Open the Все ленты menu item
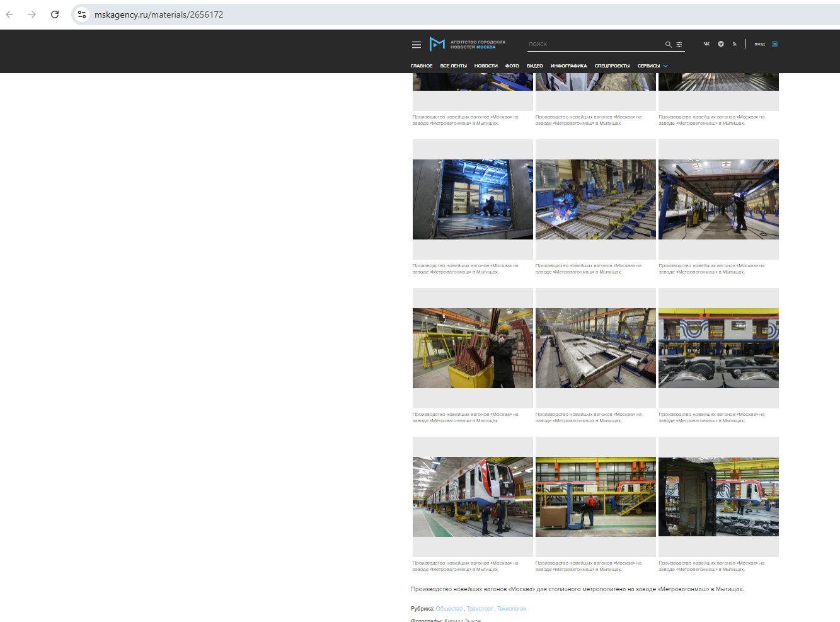Screen dimensions: 840x622 453,66
